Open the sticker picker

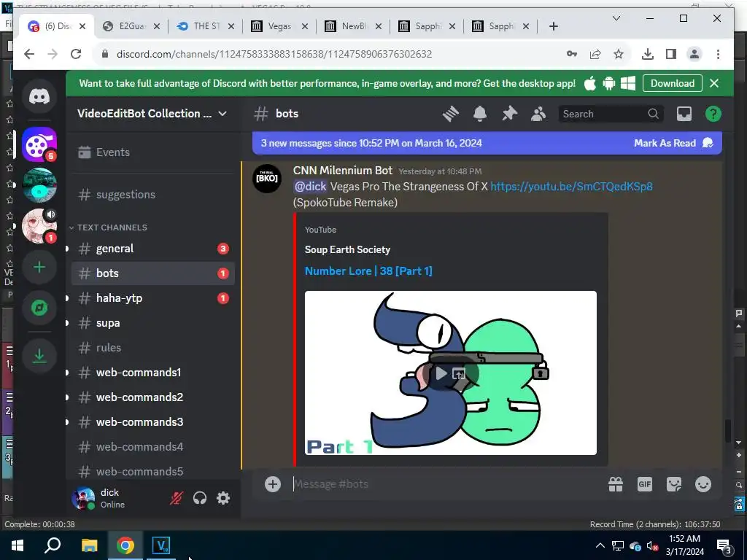pyautogui.click(x=673, y=484)
